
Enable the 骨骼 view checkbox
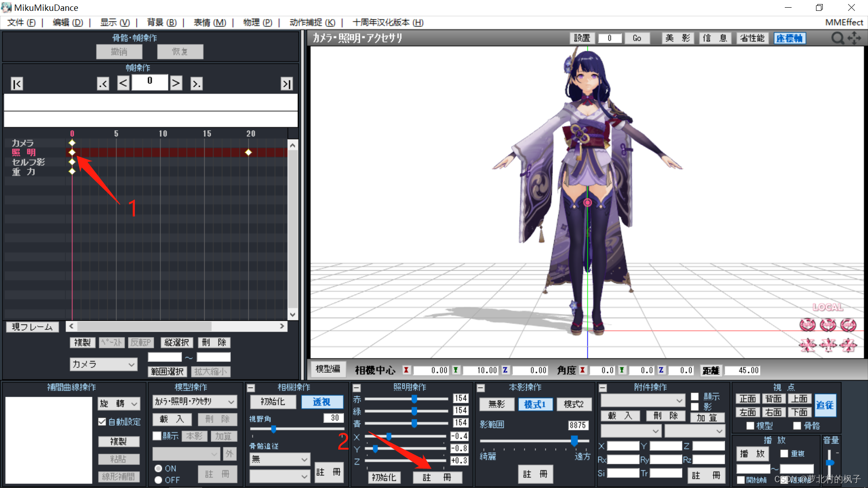pyautogui.click(x=797, y=426)
